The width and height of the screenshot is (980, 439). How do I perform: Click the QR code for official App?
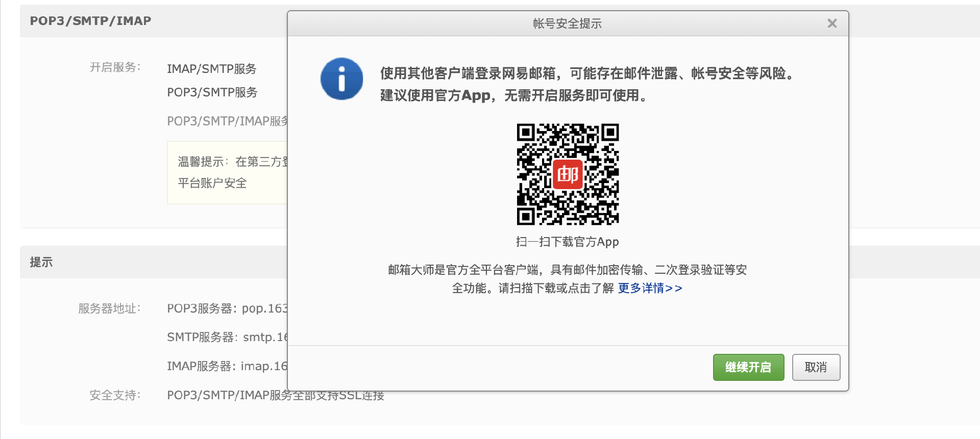pyautogui.click(x=568, y=174)
